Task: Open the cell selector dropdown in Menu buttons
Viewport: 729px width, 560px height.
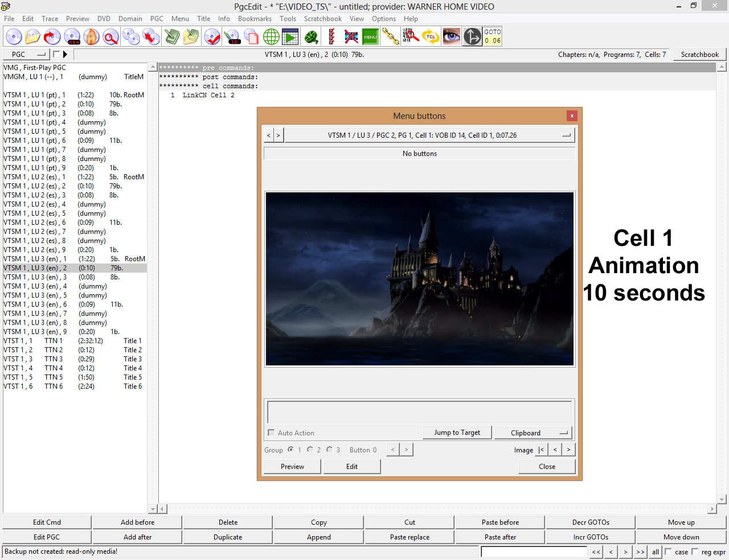Action: tap(429, 135)
